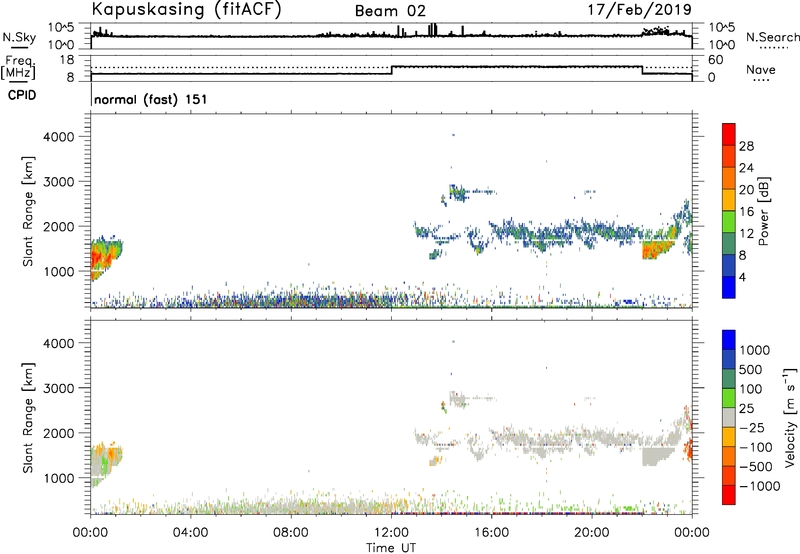Click the 'Freq. [MHz]' axis label

point(19,68)
